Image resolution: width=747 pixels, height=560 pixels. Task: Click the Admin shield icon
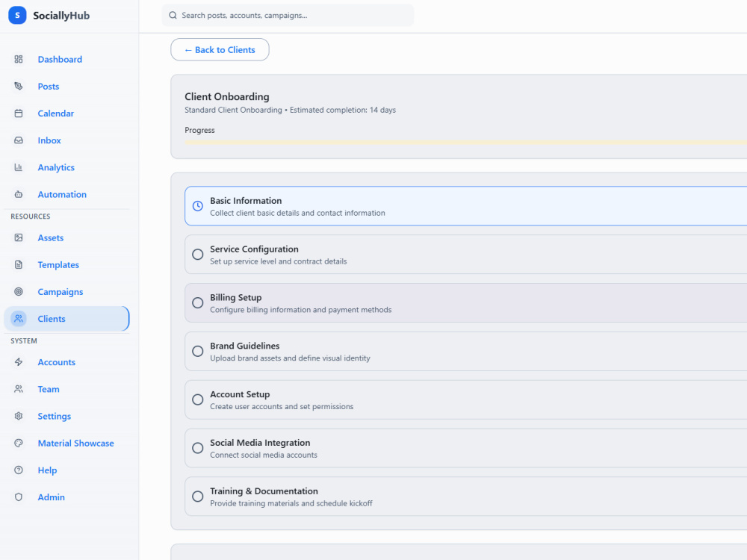[x=19, y=497]
